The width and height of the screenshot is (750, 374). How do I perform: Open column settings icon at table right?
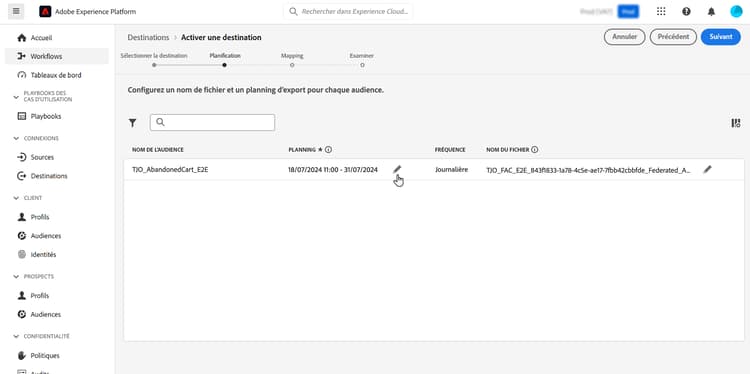point(736,123)
